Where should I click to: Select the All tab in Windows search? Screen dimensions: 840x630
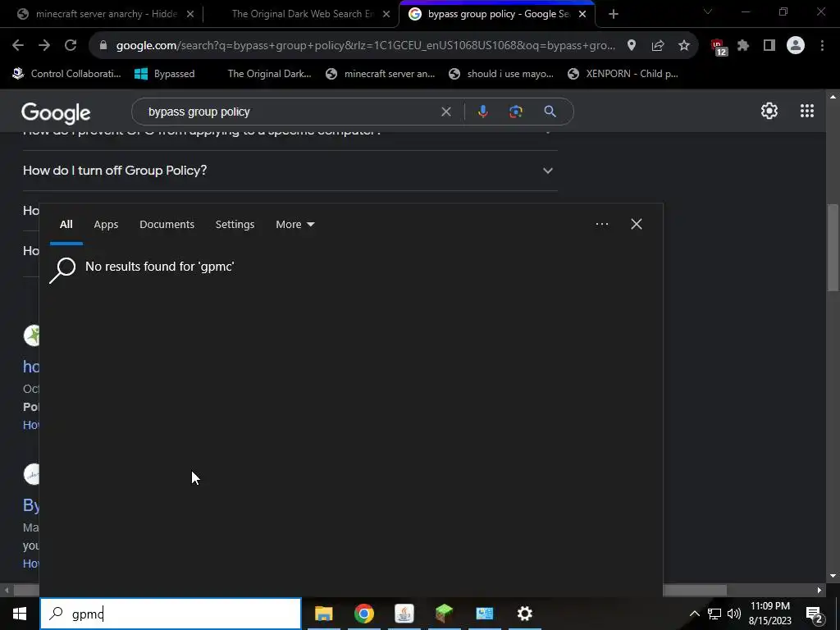click(66, 225)
